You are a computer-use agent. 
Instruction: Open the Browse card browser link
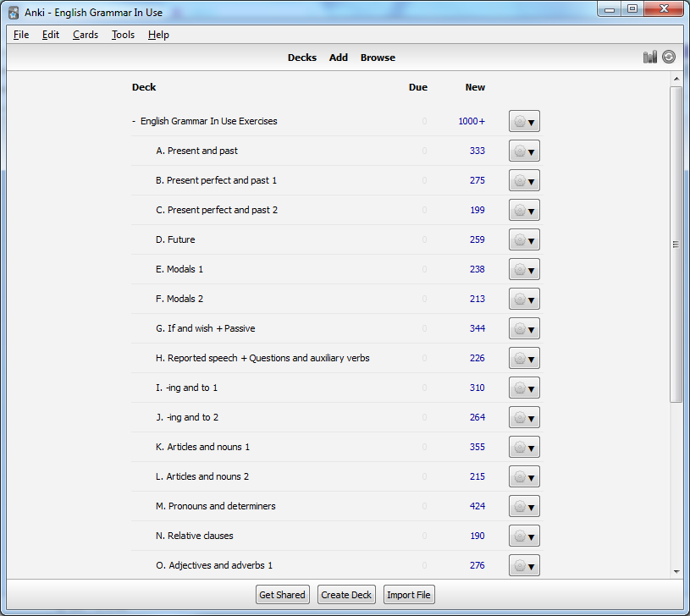click(378, 58)
